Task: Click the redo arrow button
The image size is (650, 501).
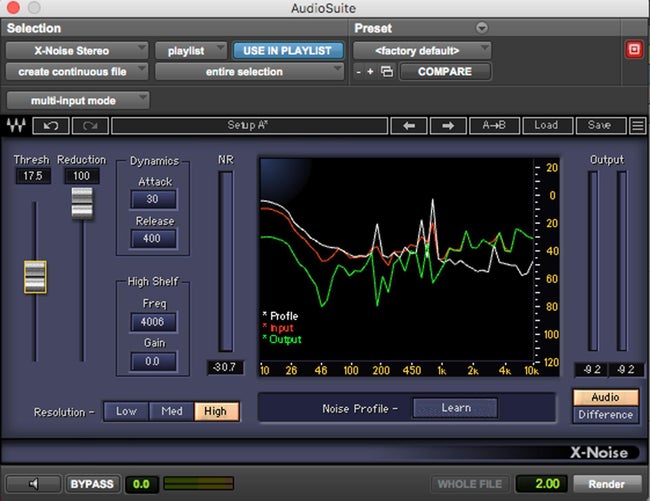Action: click(90, 126)
